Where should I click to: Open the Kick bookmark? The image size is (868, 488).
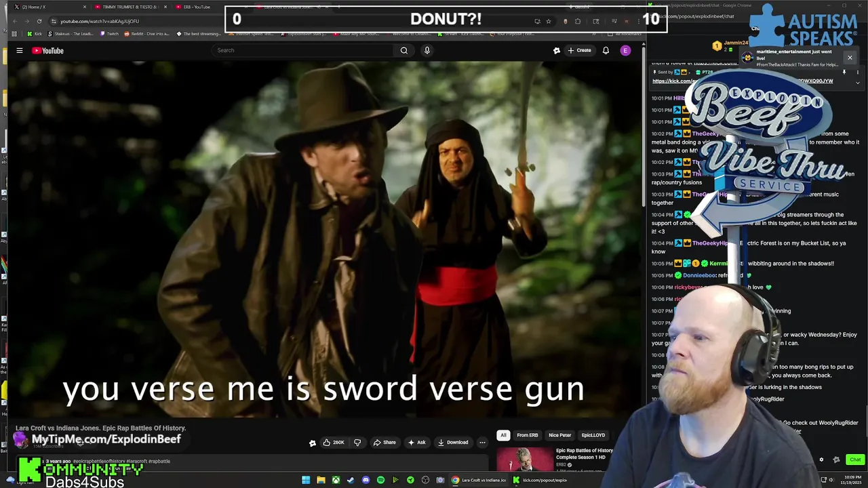pyautogui.click(x=35, y=34)
